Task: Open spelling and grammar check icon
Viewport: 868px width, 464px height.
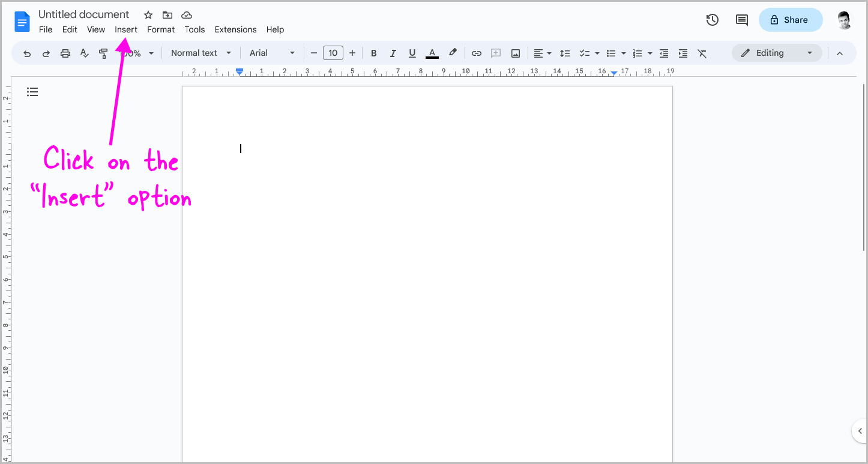Action: (x=84, y=53)
